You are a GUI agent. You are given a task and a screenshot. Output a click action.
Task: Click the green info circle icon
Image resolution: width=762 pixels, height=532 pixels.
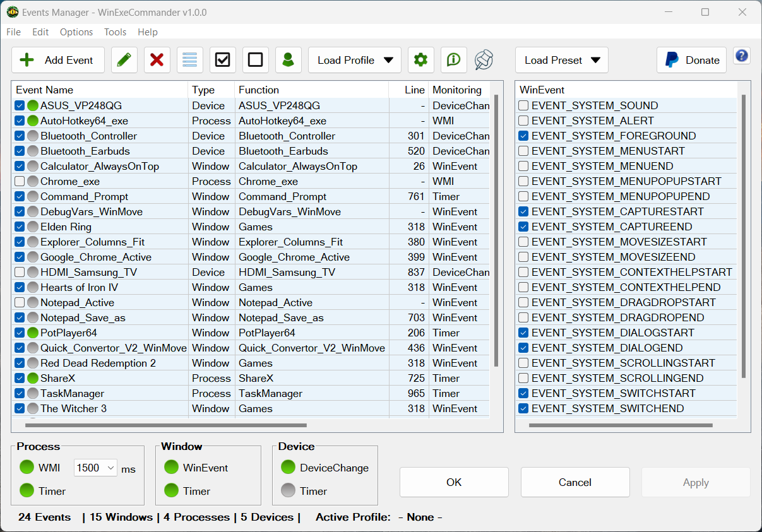[x=454, y=60]
